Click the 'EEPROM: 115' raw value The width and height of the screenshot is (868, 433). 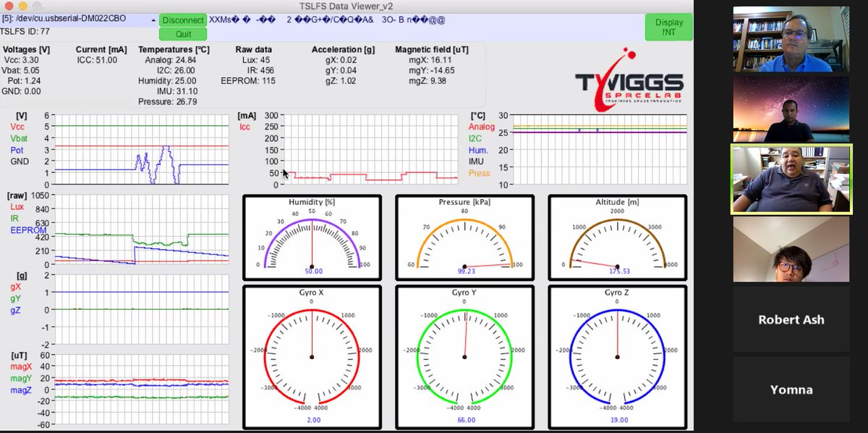(x=248, y=80)
